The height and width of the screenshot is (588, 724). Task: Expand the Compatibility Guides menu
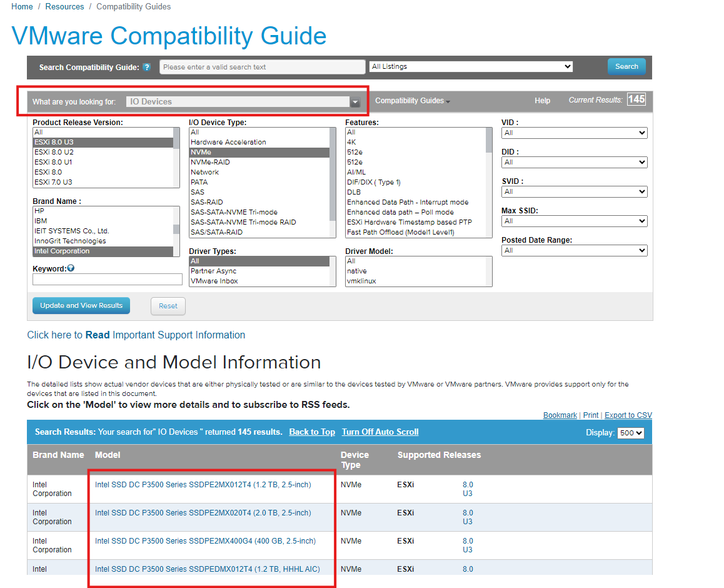pos(412,100)
